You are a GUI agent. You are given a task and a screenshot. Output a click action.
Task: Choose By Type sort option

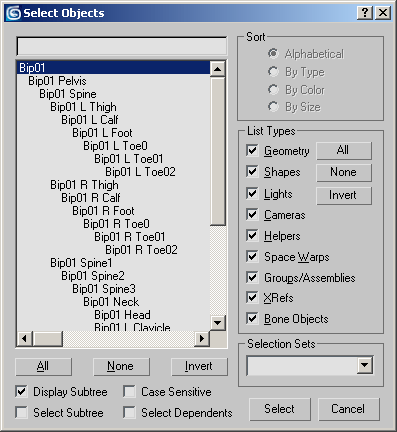(296, 72)
